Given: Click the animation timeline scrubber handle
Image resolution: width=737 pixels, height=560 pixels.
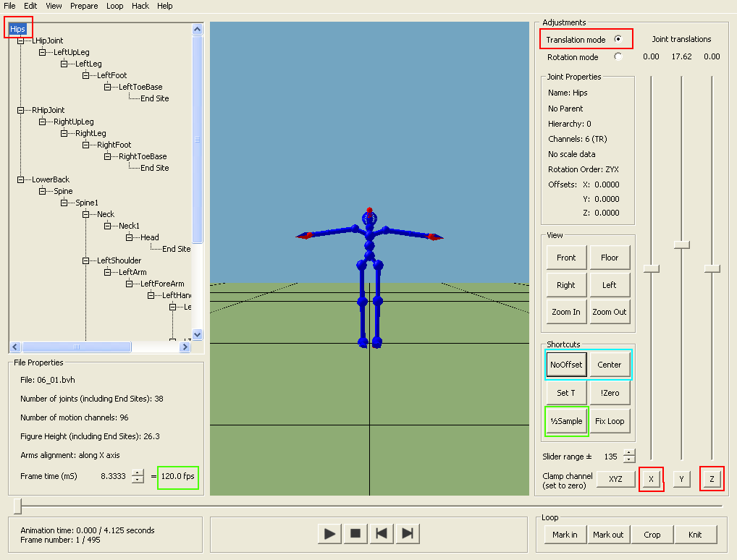Looking at the screenshot, I should (x=18, y=506).
